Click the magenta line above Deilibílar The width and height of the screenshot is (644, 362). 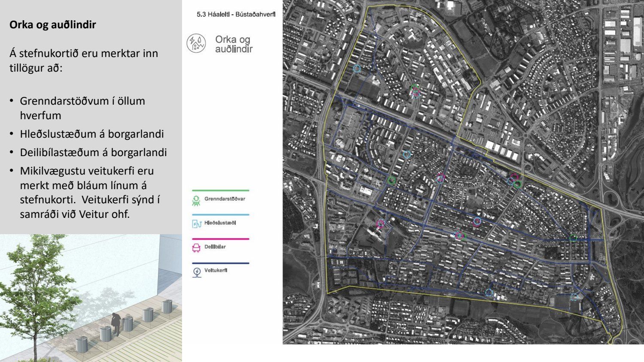point(220,239)
